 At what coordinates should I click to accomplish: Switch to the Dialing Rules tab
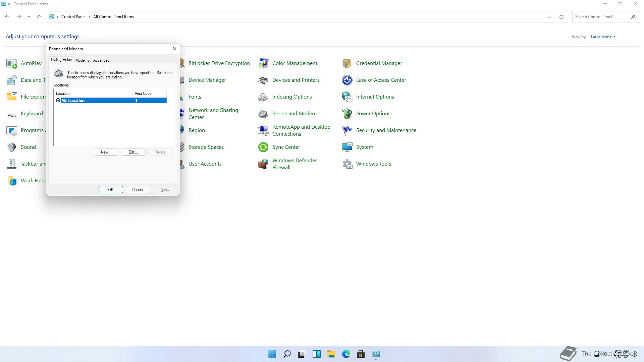pos(61,60)
